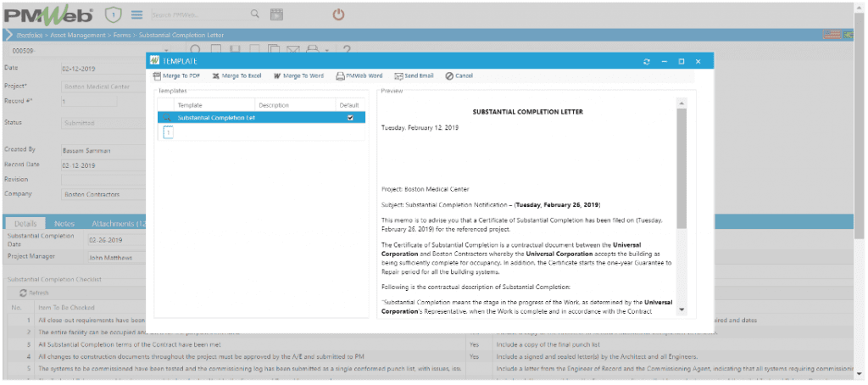Image resolution: width=868 pixels, height=385 pixels.
Task: Click the Substantial Completion Date field
Action: point(117,241)
